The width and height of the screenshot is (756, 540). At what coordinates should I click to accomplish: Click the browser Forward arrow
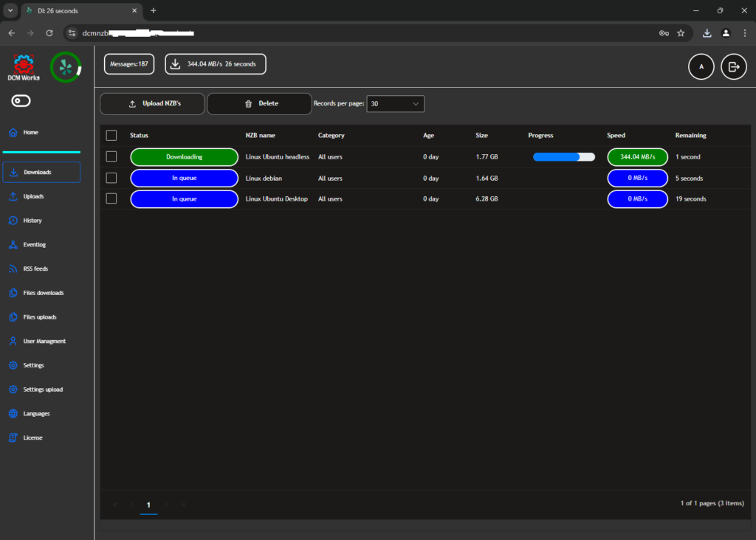(30, 33)
